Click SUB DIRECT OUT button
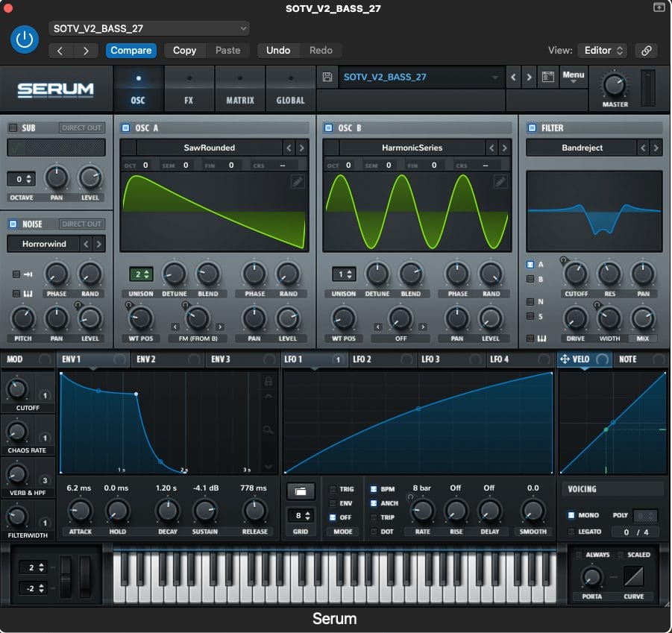Viewport: 672px width, 633px height. [x=81, y=127]
